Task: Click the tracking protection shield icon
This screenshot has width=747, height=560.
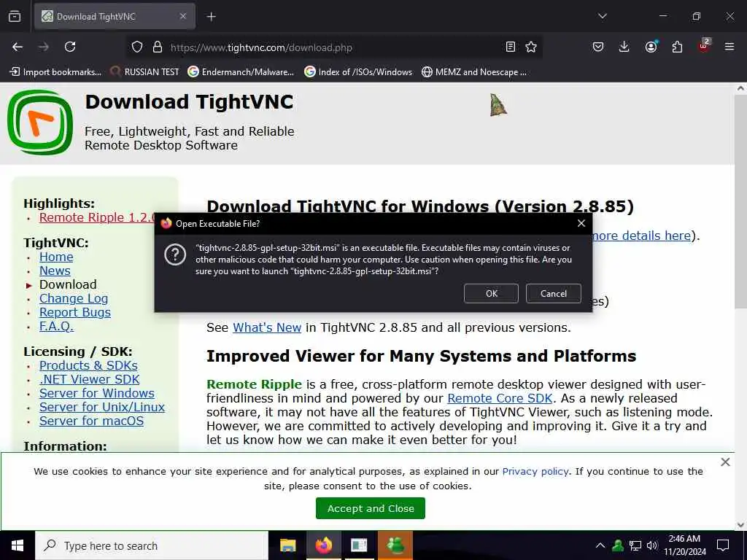Action: (137, 47)
